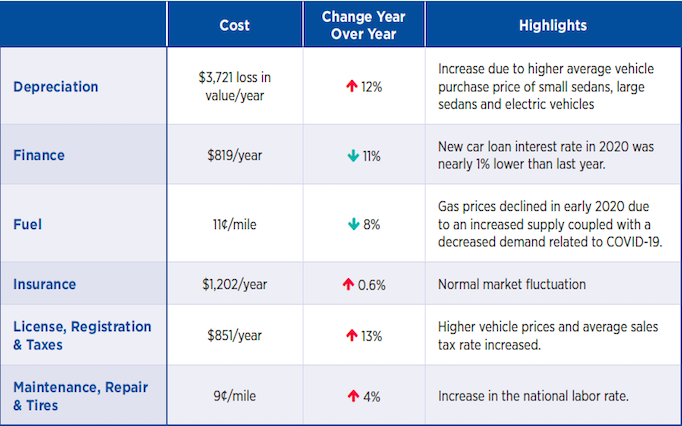The width and height of the screenshot is (682, 426).
Task: Click the red up arrow beside 12%
Action: 351,87
